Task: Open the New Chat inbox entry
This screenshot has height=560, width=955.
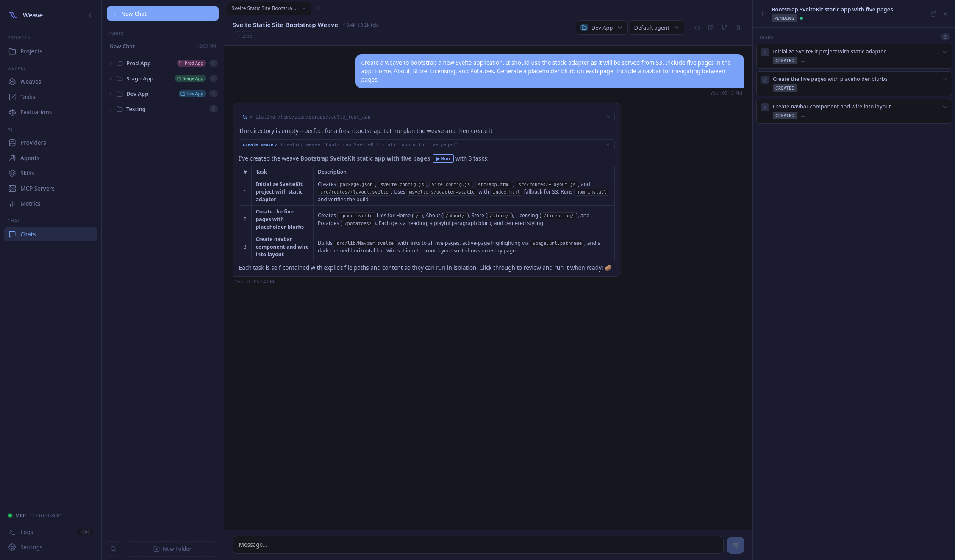Action: click(163, 46)
